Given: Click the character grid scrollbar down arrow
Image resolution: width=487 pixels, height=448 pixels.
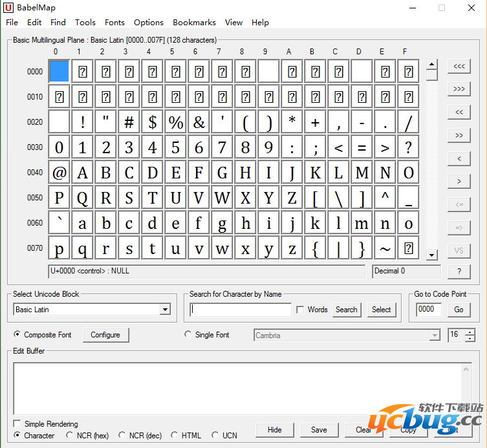Looking at the screenshot, I should pos(432,255).
